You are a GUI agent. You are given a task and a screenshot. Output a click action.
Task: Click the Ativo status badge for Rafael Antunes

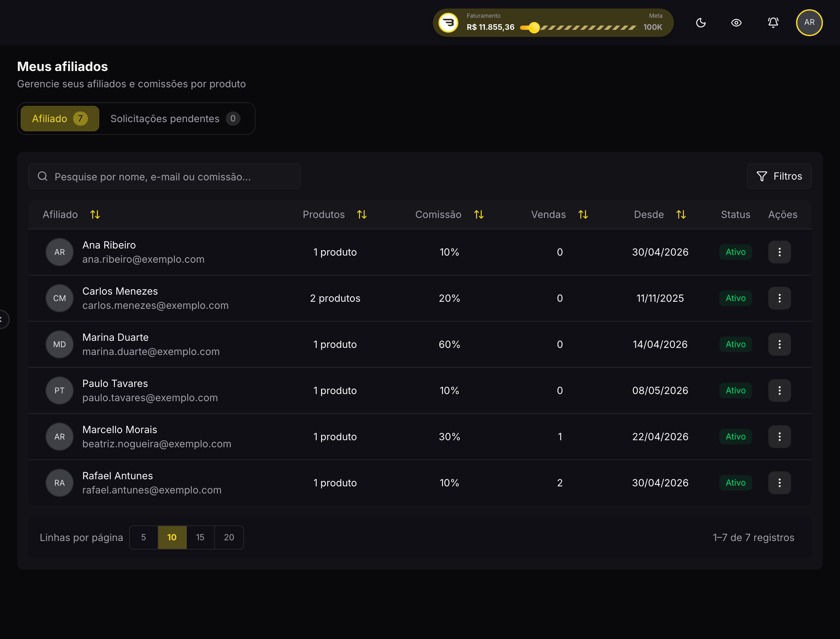[x=735, y=483]
